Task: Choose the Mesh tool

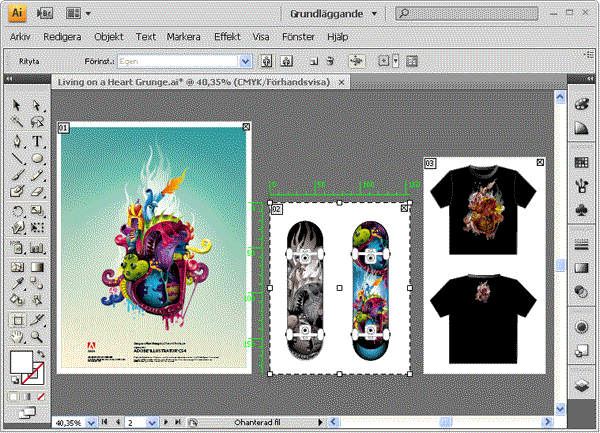Action: coord(16,267)
